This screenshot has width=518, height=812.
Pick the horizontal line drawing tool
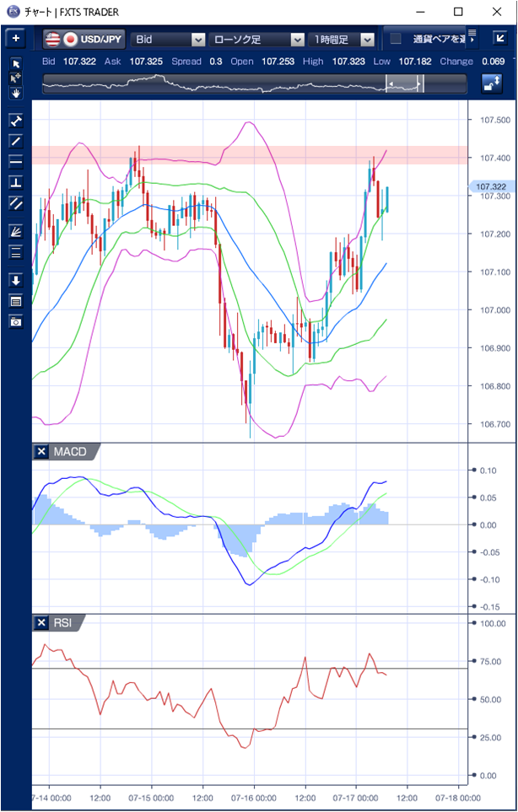(16, 160)
